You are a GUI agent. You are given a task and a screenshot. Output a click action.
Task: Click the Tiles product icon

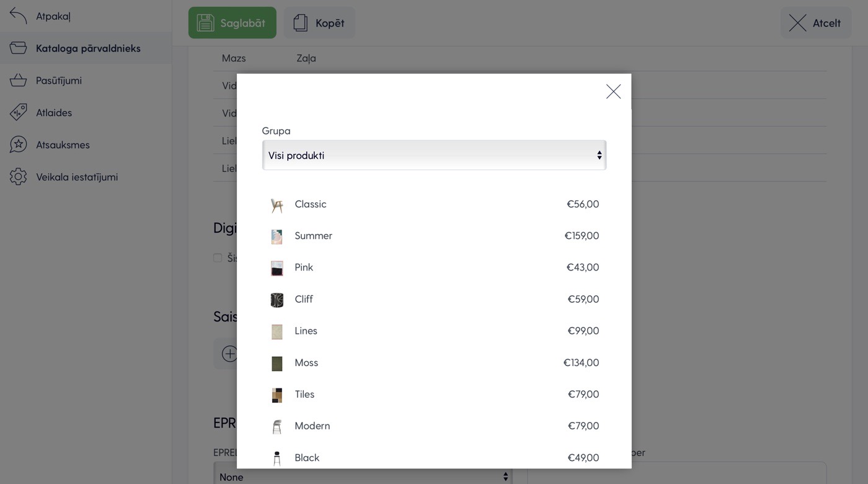pyautogui.click(x=277, y=395)
